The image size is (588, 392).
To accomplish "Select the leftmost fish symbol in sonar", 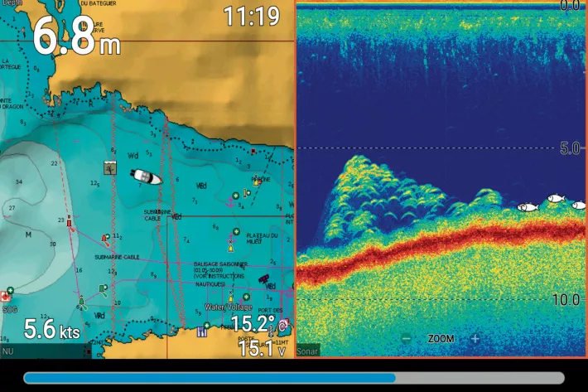I will [528, 206].
